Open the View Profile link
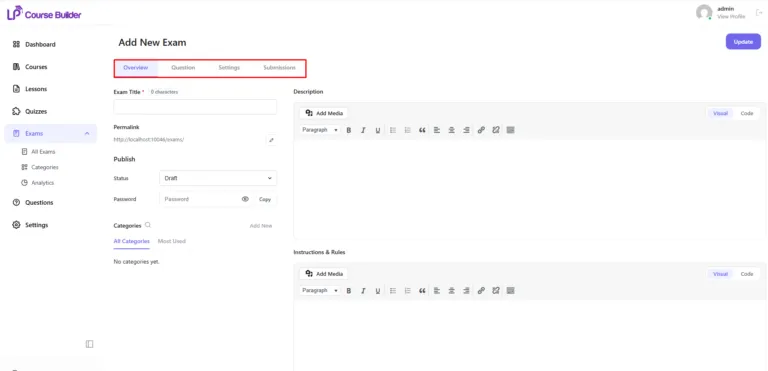The width and height of the screenshot is (768, 371). pyautogui.click(x=731, y=17)
